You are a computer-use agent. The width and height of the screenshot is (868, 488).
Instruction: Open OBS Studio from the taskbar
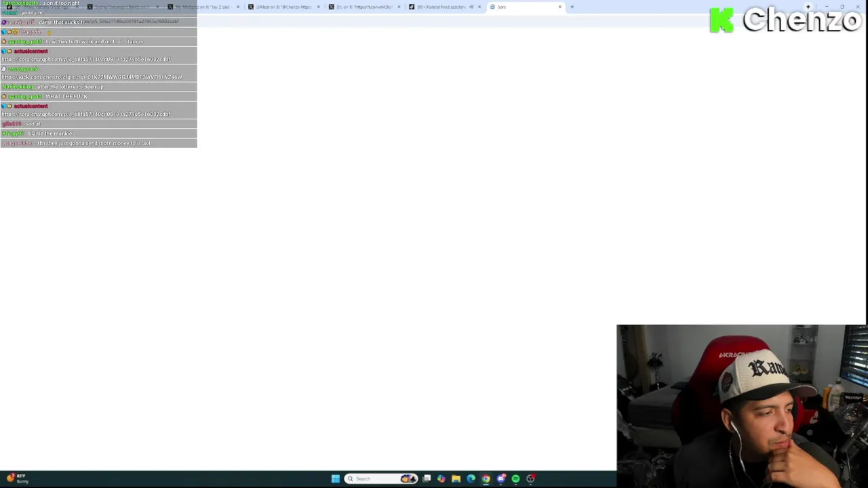click(531, 479)
